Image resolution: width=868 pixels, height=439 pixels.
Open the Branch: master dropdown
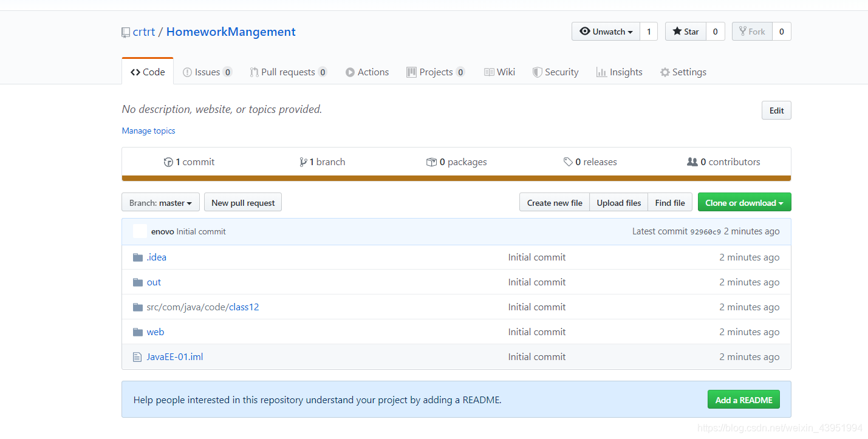pos(161,203)
